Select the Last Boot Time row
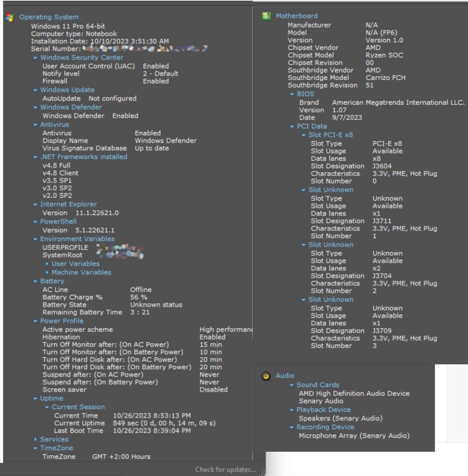 click(122, 431)
